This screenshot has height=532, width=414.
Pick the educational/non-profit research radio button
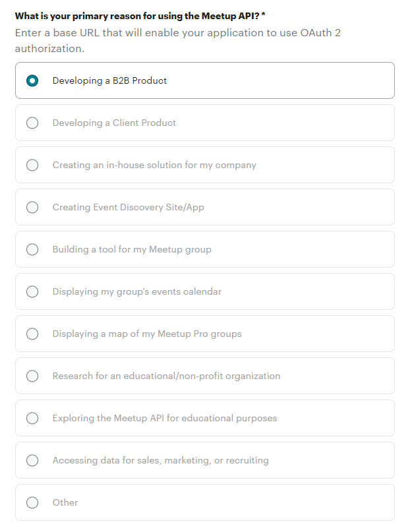(32, 376)
